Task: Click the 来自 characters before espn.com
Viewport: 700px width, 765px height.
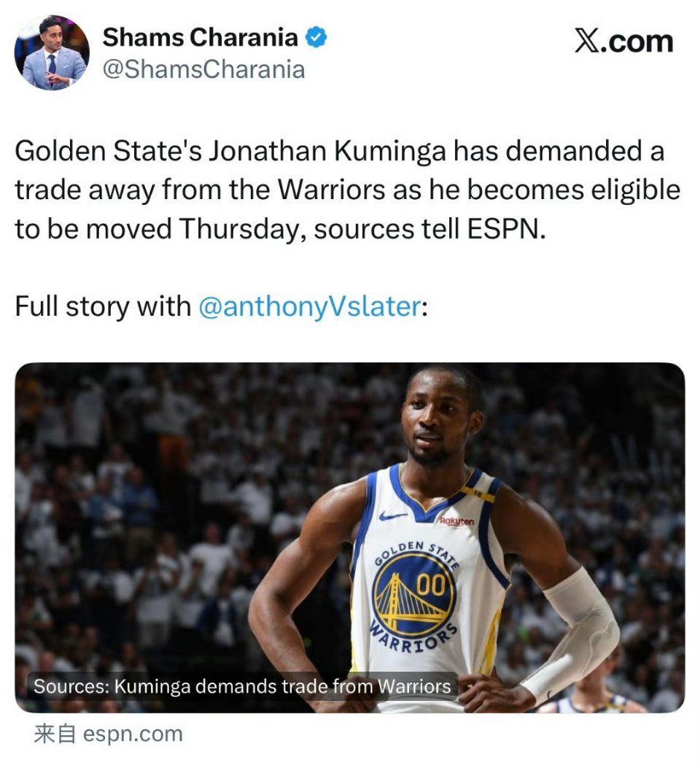Action: 55,734
